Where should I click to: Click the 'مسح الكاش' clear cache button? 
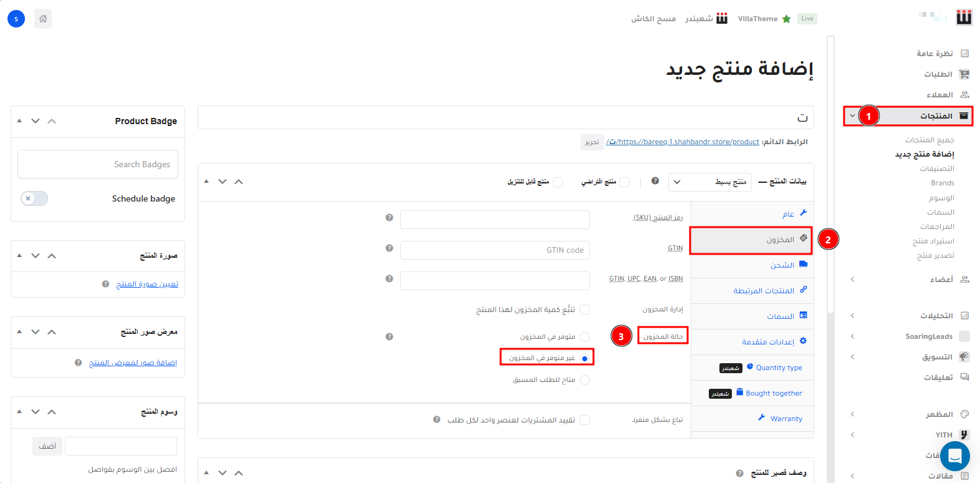(x=653, y=19)
